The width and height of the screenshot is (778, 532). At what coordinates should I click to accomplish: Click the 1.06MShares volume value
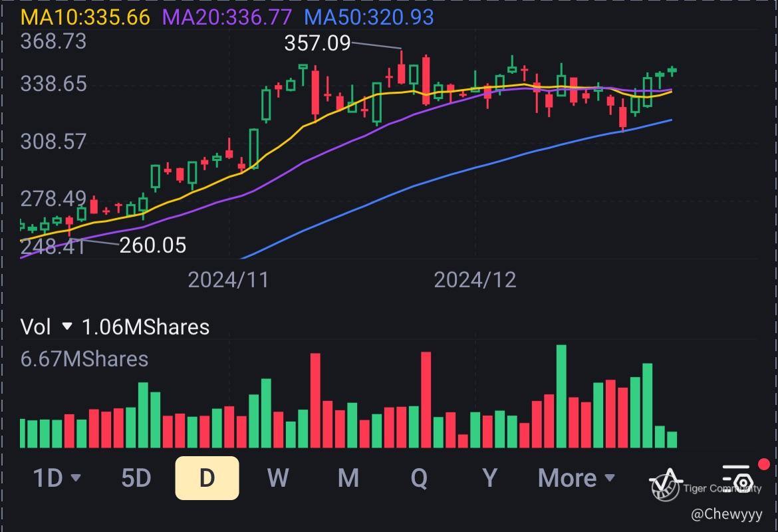(146, 327)
